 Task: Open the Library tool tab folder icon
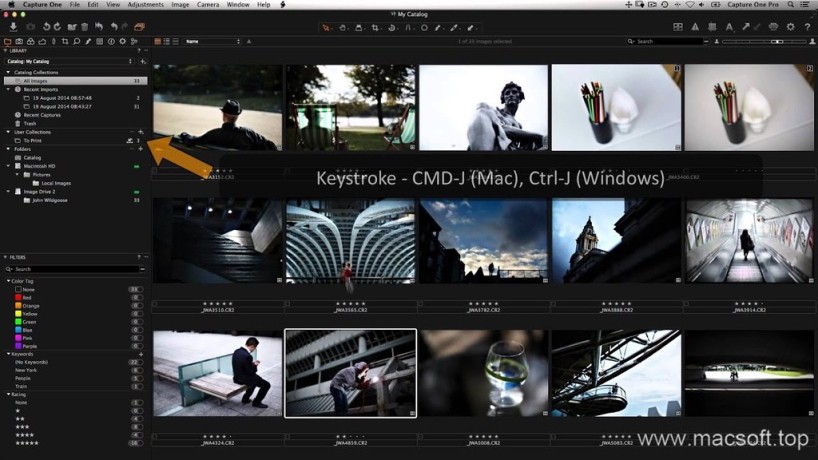tap(7, 41)
